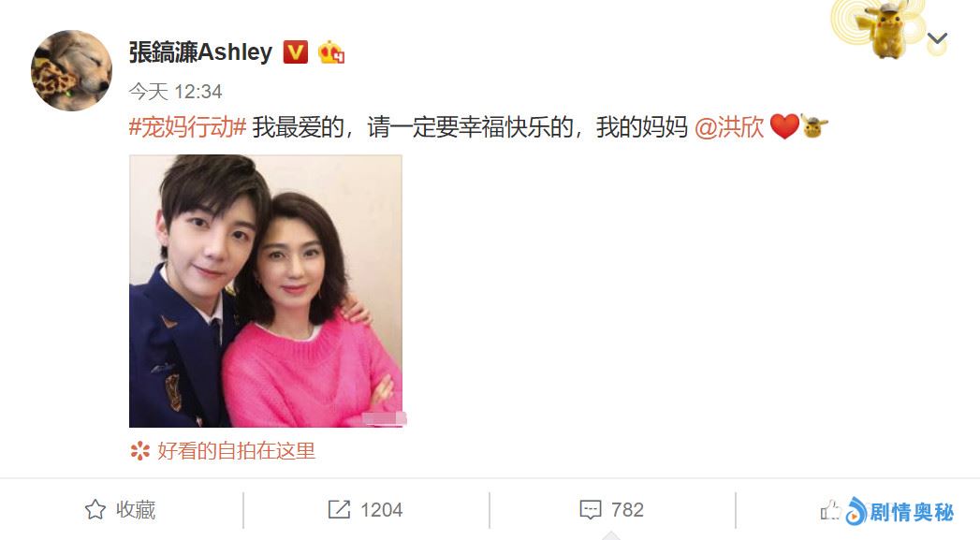
Task: Click the orange V verified badge
Action: [296, 52]
